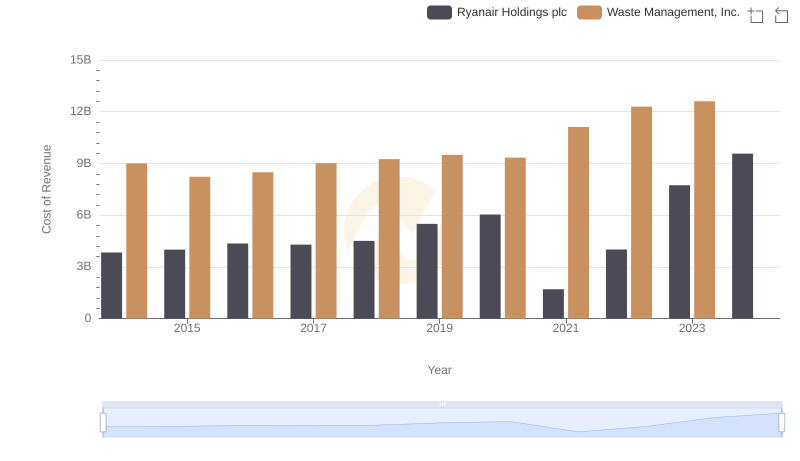Click the top grip bar of zoom slider
800x461 pixels.
tap(442, 404)
